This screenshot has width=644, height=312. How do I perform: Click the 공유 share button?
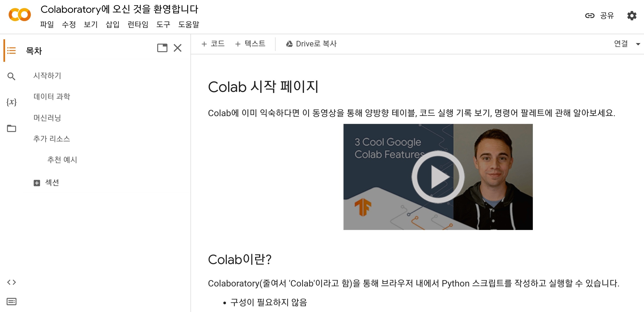point(600,16)
